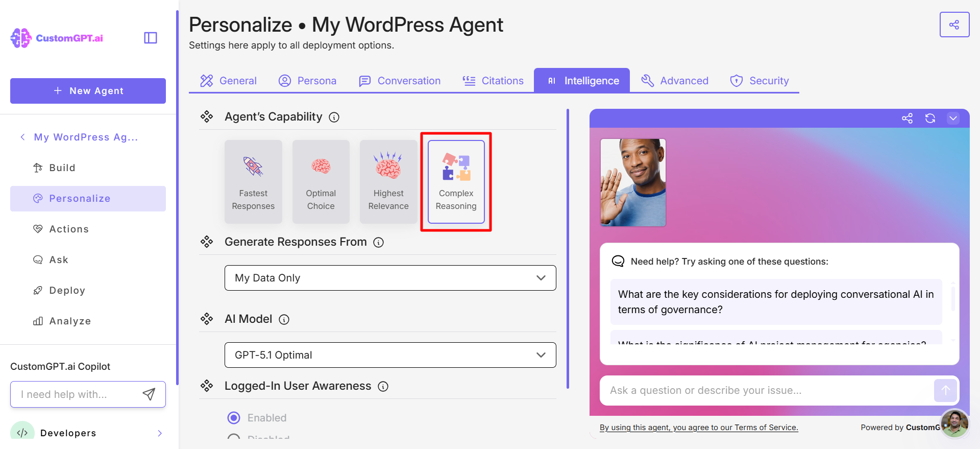Go back via My WordPress Ag... chevron
The width and height of the screenshot is (980, 449).
point(22,137)
